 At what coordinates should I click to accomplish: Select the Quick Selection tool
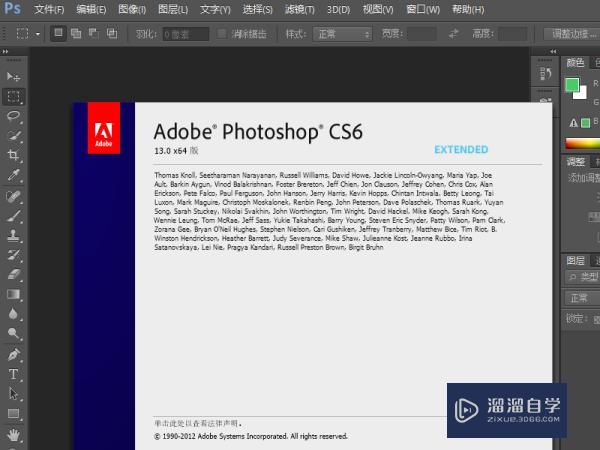14,135
